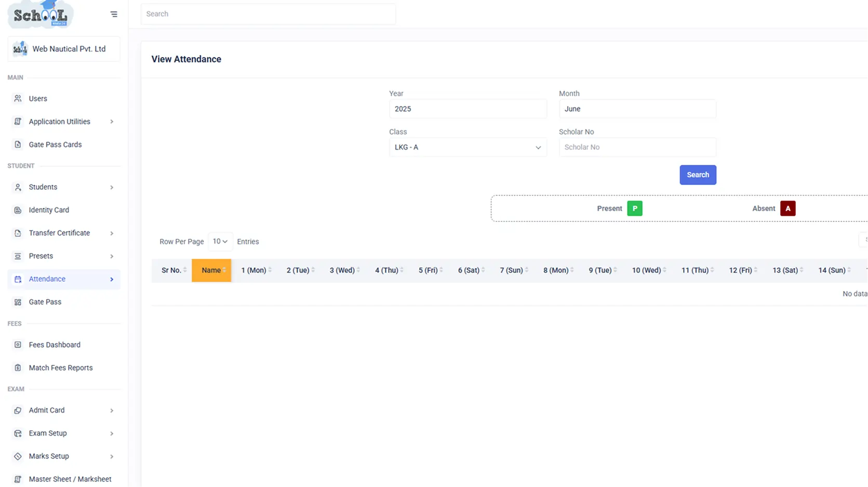Sort table by the Sr No. column arrows
This screenshot has width=868, height=487.
coord(185,270)
